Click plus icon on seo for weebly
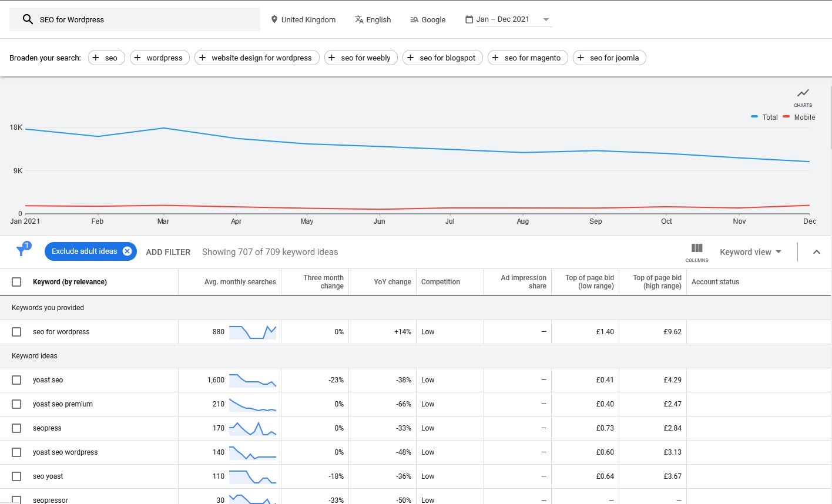The height and width of the screenshot is (504, 832). [x=332, y=58]
